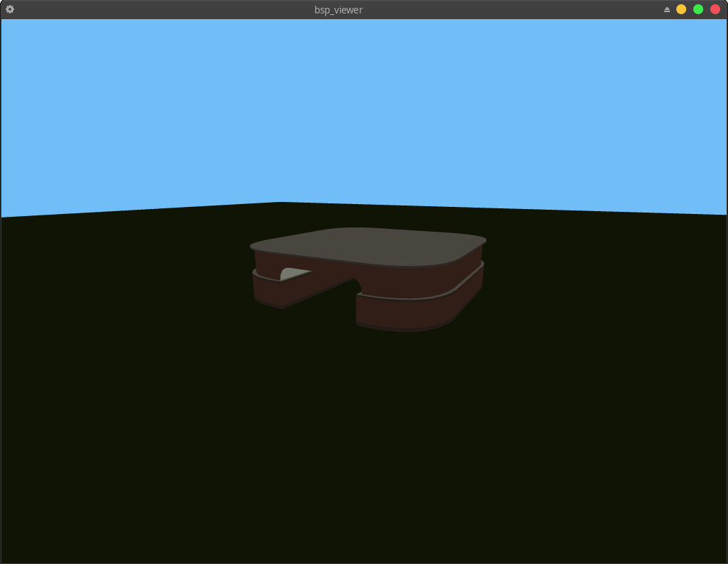
Task: Click the roll-up shade triangle icon
Action: point(666,9)
